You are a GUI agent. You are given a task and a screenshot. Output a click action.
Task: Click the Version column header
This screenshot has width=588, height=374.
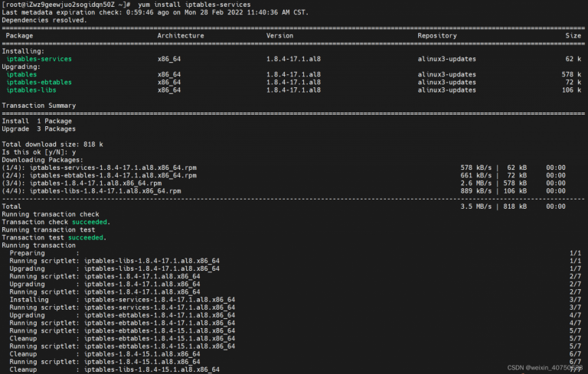[x=280, y=35]
